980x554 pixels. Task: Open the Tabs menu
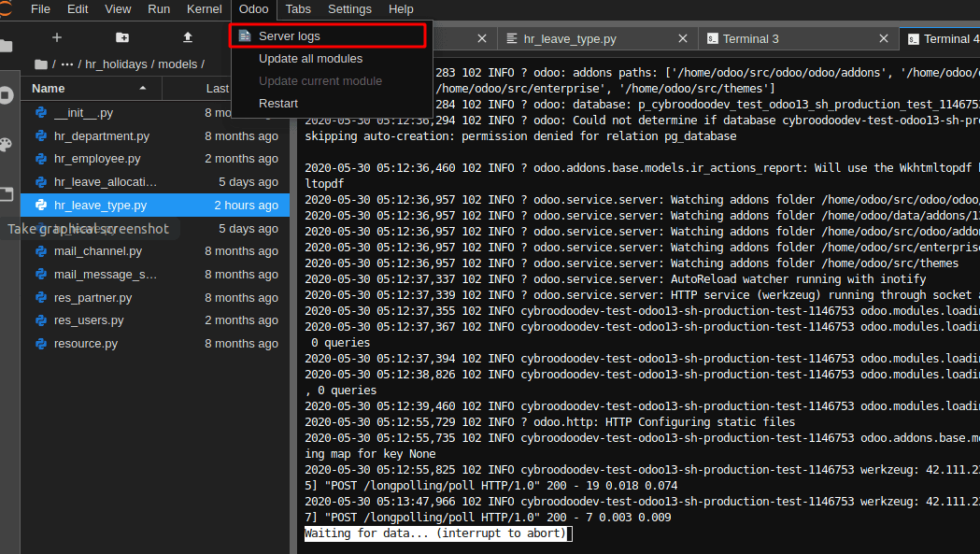coord(298,9)
